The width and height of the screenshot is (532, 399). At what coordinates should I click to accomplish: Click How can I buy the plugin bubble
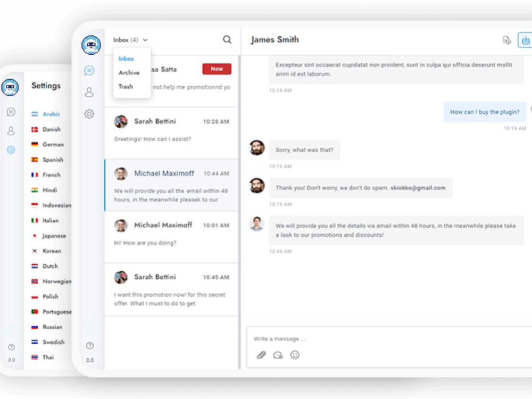pos(485,112)
